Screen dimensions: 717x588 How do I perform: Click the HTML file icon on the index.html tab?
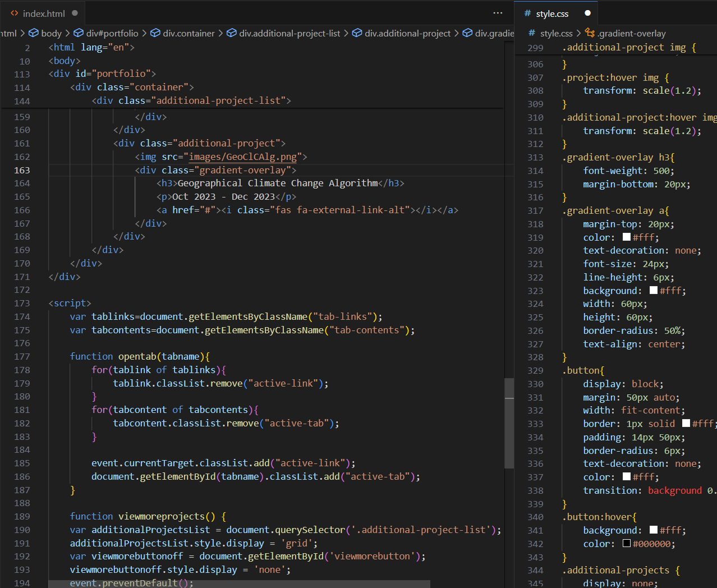click(15, 13)
